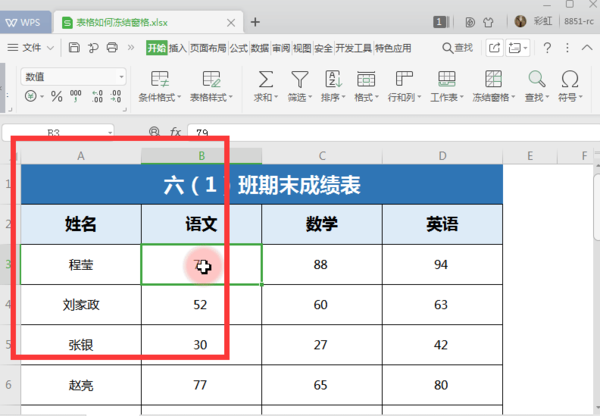Open 行和列 rows and columns tool

tap(404, 86)
